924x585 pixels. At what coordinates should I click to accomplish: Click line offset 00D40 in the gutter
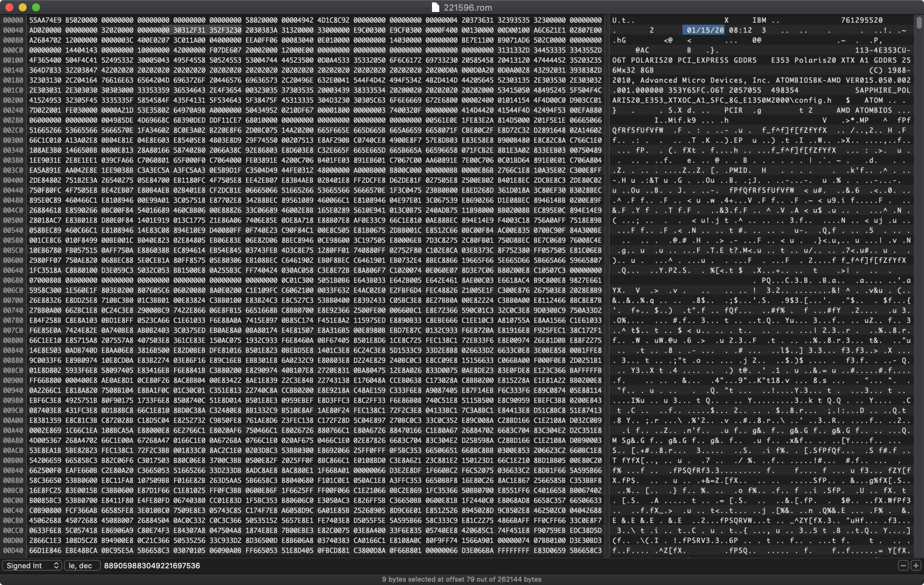[13, 550]
